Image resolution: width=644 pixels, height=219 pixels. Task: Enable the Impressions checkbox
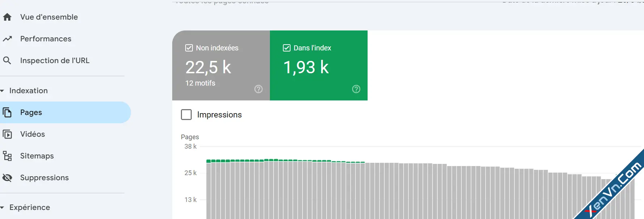pos(186,115)
